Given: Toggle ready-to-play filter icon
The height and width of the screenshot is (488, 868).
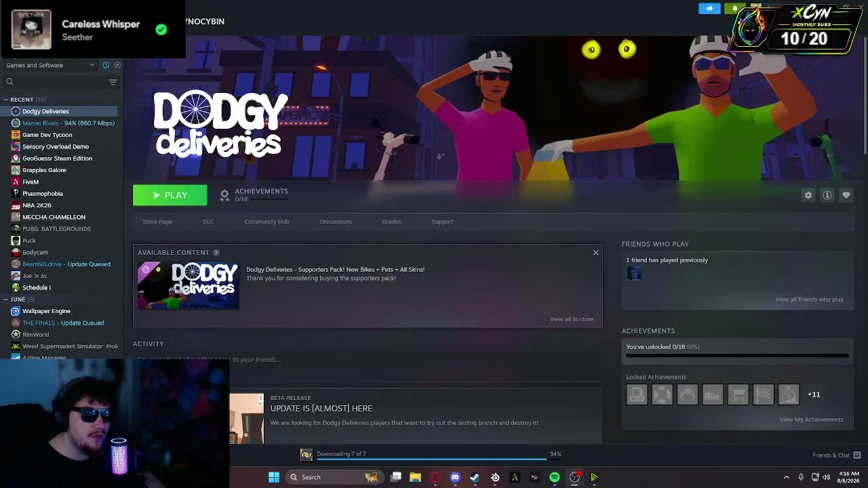Looking at the screenshot, I should pyautogui.click(x=117, y=65).
